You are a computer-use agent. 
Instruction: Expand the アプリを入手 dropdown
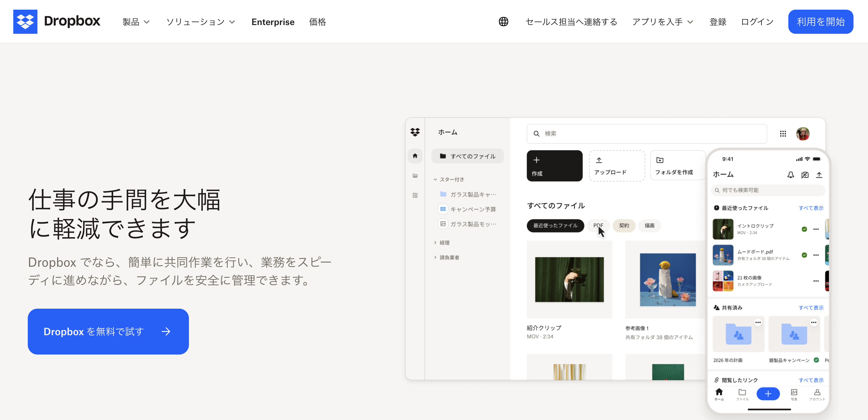coord(662,22)
